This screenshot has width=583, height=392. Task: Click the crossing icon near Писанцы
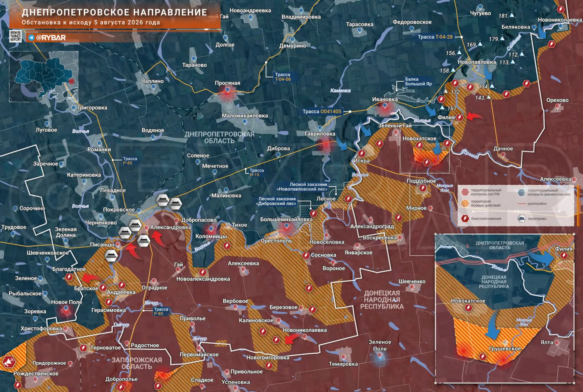coord(111,256)
